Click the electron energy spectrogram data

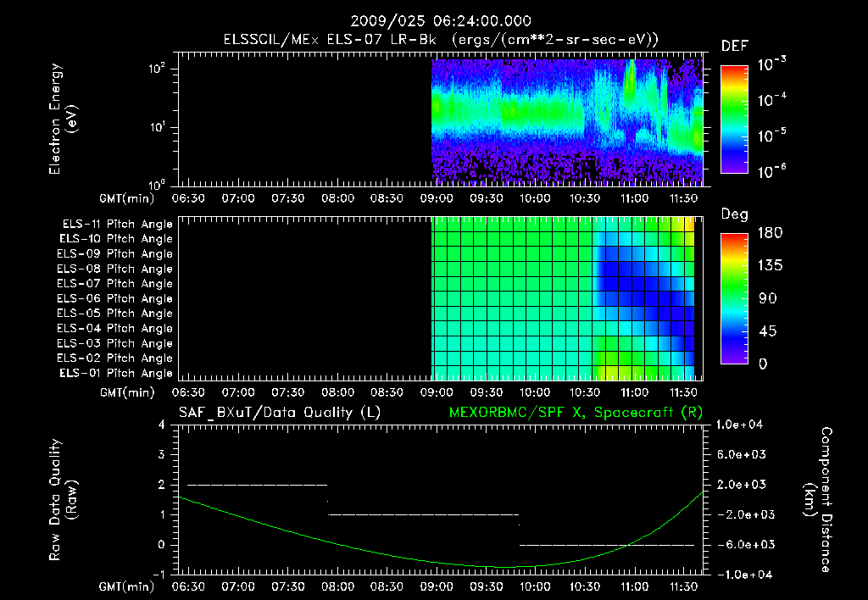567,120
